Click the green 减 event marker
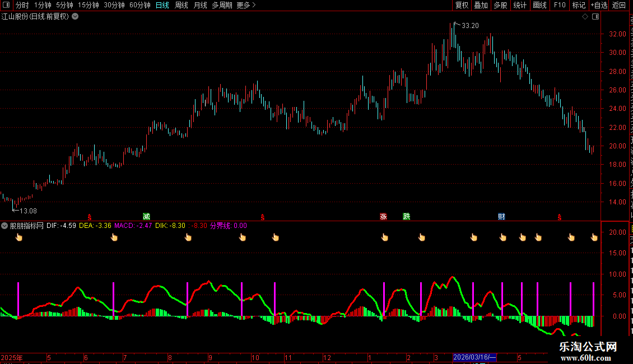This screenshot has width=633, height=364. 147,217
